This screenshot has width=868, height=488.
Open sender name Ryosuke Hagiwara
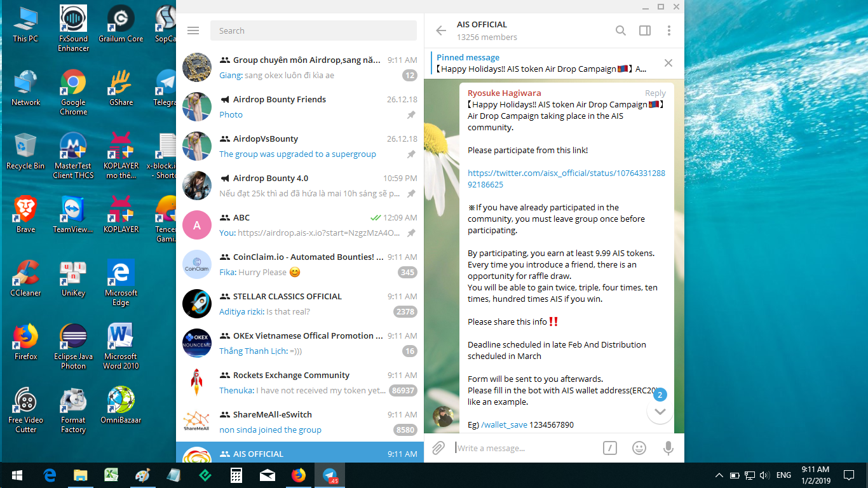pyautogui.click(x=505, y=93)
